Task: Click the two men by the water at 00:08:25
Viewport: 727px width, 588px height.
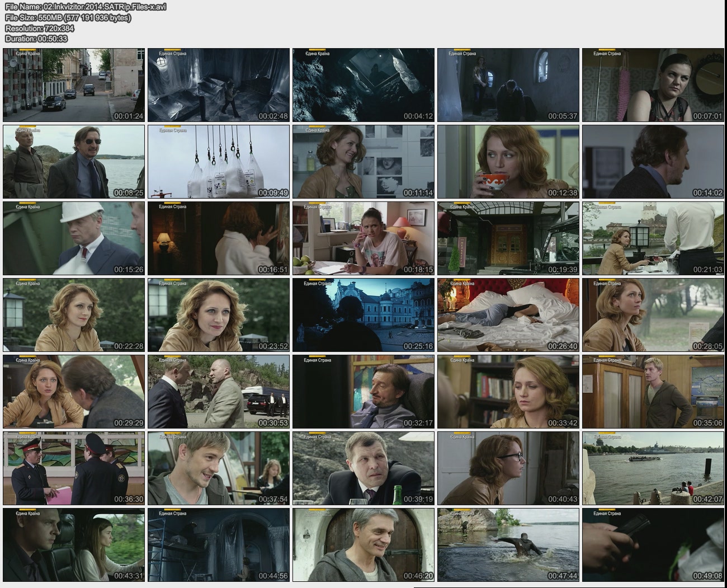Action: [74, 162]
